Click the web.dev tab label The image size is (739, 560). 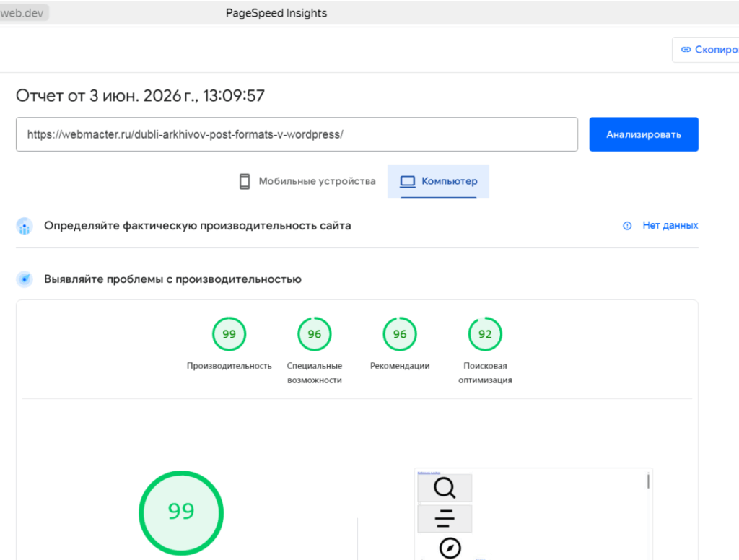coord(22,13)
